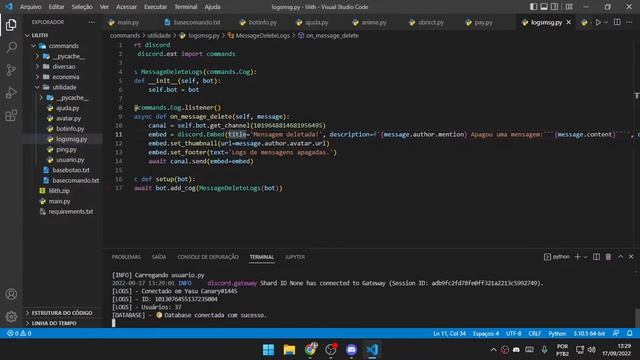The height and width of the screenshot is (360, 640).
Task: Open the Source Control view
Action: coord(11,70)
